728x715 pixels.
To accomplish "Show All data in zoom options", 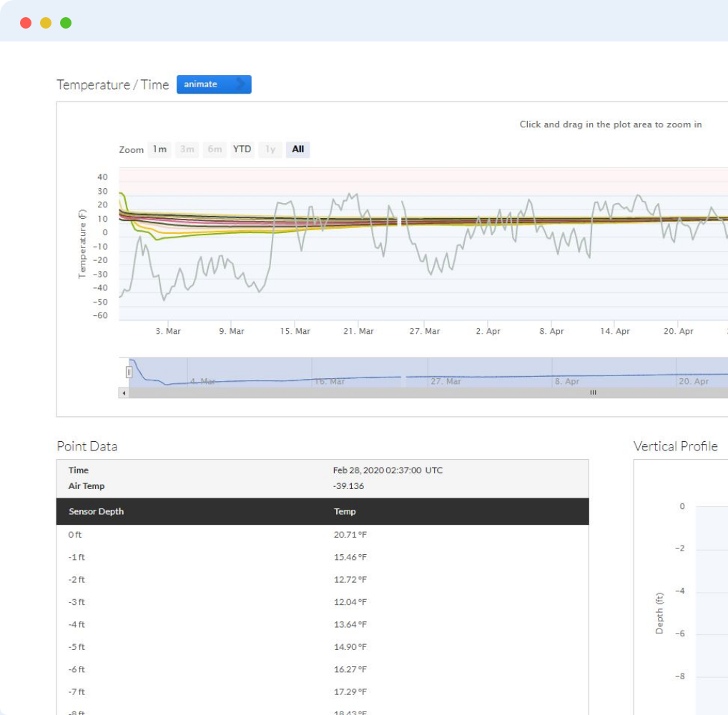I will tap(298, 149).
